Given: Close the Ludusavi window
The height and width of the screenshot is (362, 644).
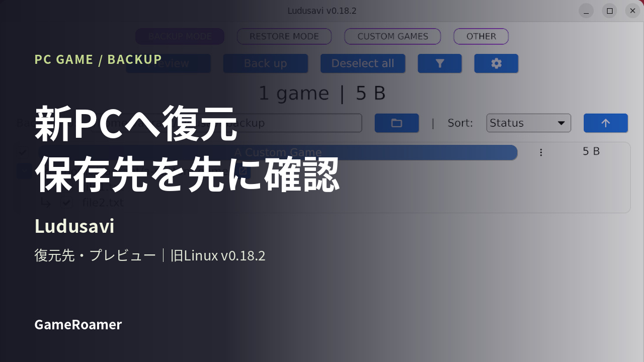Looking at the screenshot, I should [632, 11].
